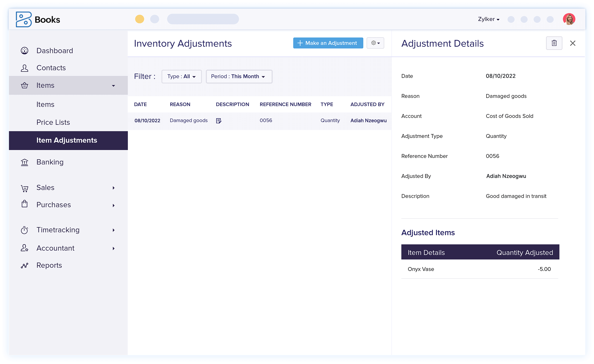This screenshot has height=364, width=594.
Task: Click the Books logo icon
Action: point(24,19)
